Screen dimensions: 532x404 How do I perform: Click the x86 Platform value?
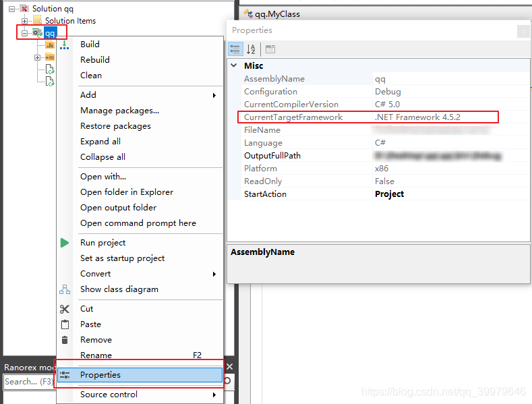(382, 169)
